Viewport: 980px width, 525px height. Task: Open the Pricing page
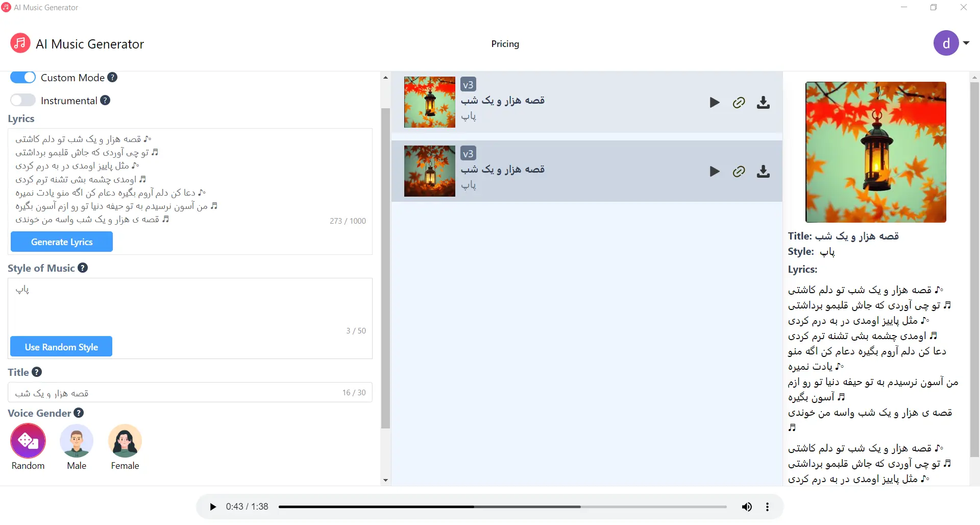point(505,44)
